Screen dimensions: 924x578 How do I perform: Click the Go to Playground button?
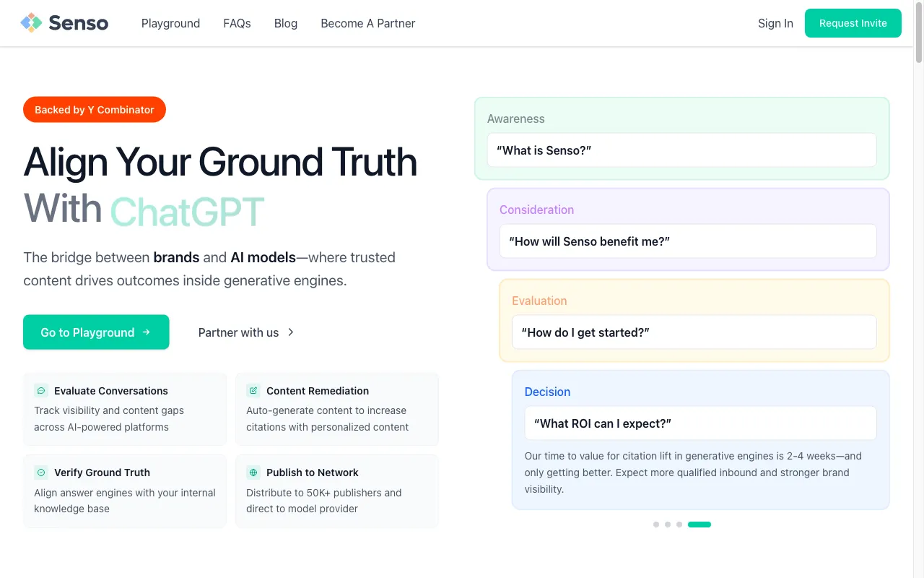point(96,332)
